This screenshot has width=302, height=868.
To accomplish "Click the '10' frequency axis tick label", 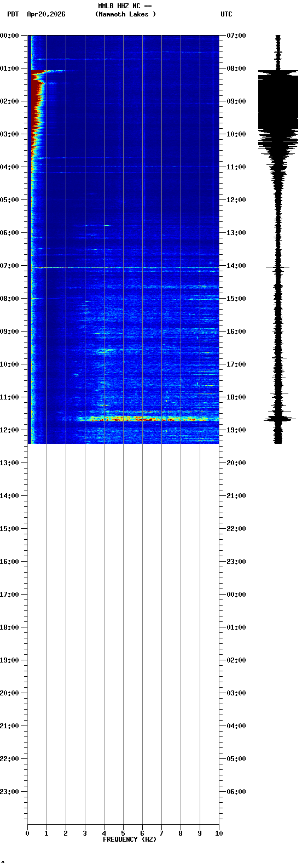I will [x=219, y=833].
